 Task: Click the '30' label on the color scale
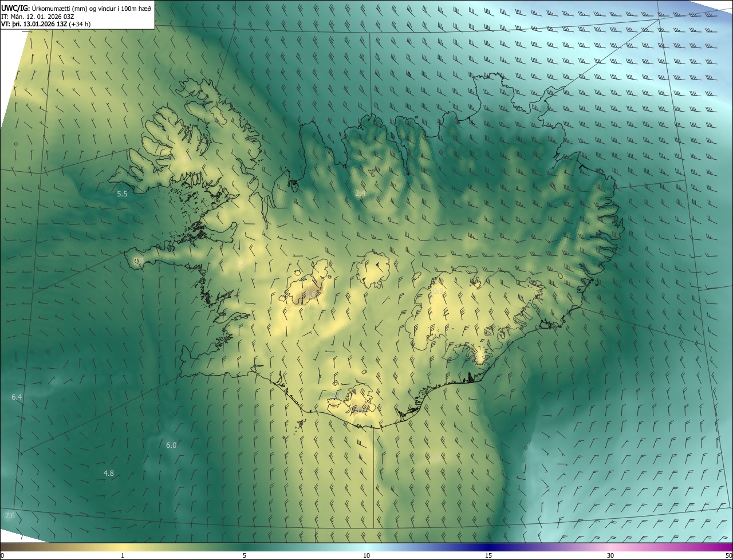coord(610,555)
